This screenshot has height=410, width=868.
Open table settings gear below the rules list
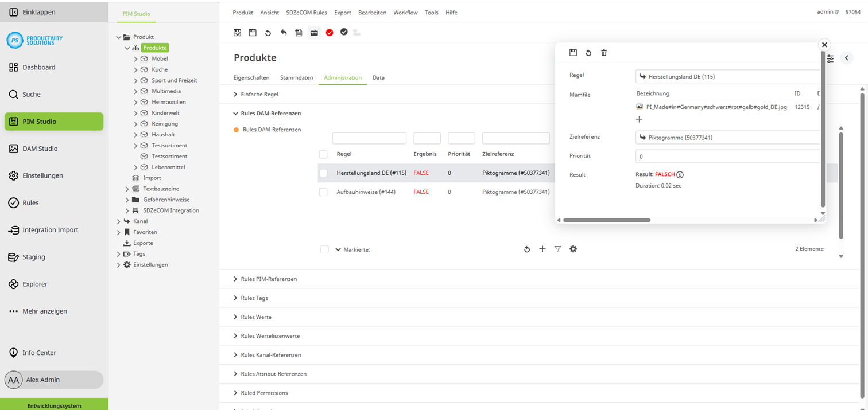coord(573,249)
